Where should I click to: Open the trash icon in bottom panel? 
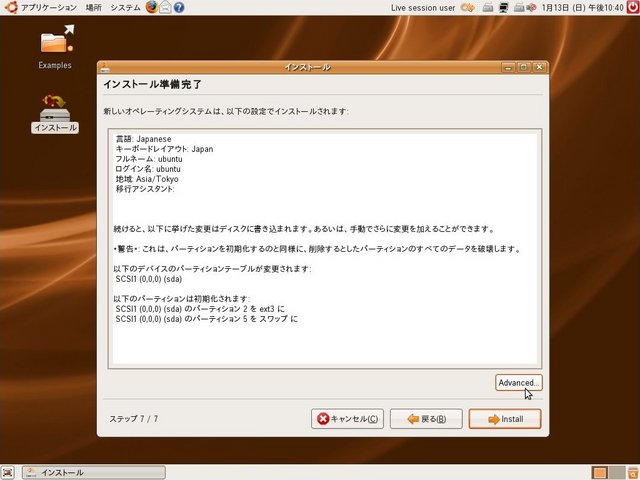tap(633, 472)
